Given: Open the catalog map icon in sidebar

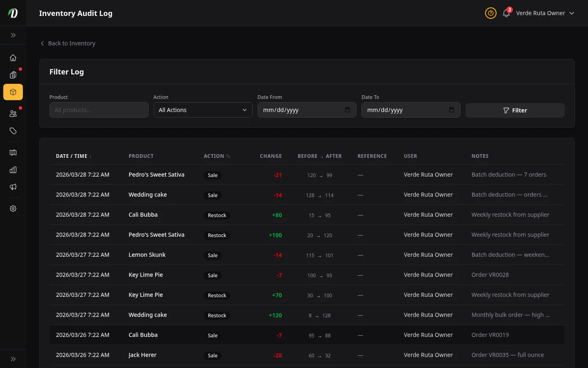Looking at the screenshot, I should (x=13, y=152).
